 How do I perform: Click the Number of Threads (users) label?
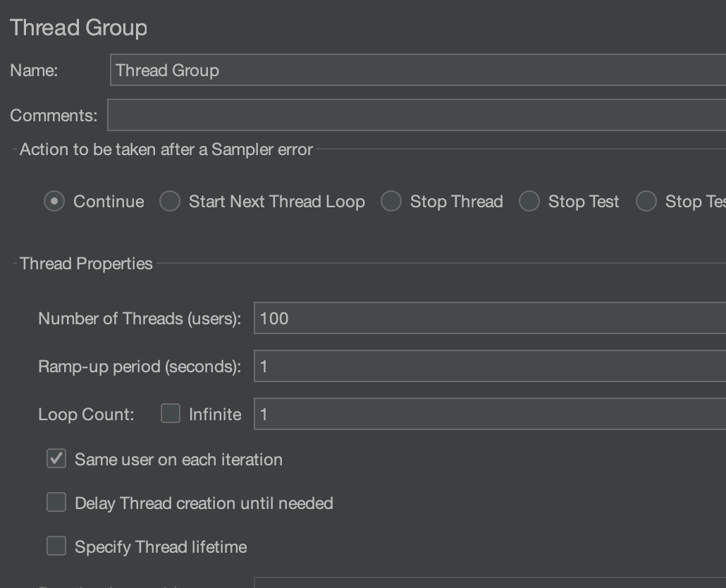[140, 319]
